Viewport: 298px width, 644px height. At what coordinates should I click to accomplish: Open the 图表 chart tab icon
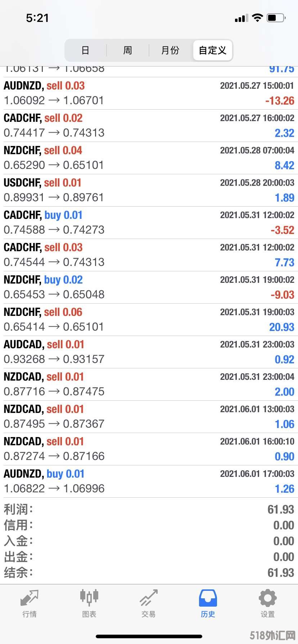click(x=89, y=598)
